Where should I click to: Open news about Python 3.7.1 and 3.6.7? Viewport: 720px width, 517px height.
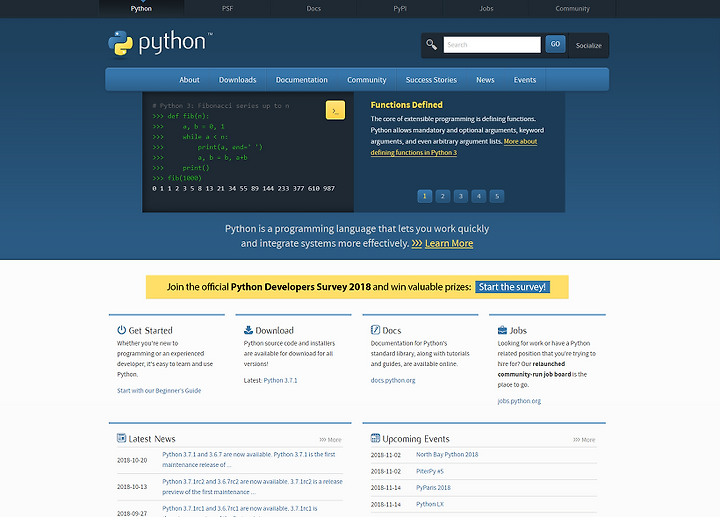click(x=248, y=459)
